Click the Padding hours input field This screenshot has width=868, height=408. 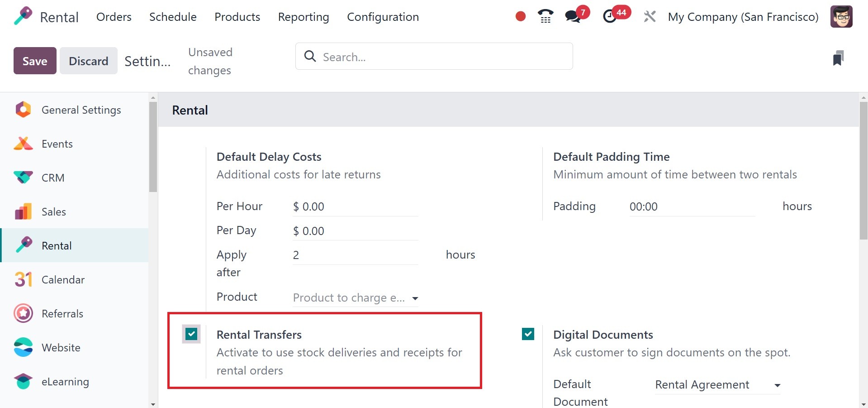click(692, 207)
